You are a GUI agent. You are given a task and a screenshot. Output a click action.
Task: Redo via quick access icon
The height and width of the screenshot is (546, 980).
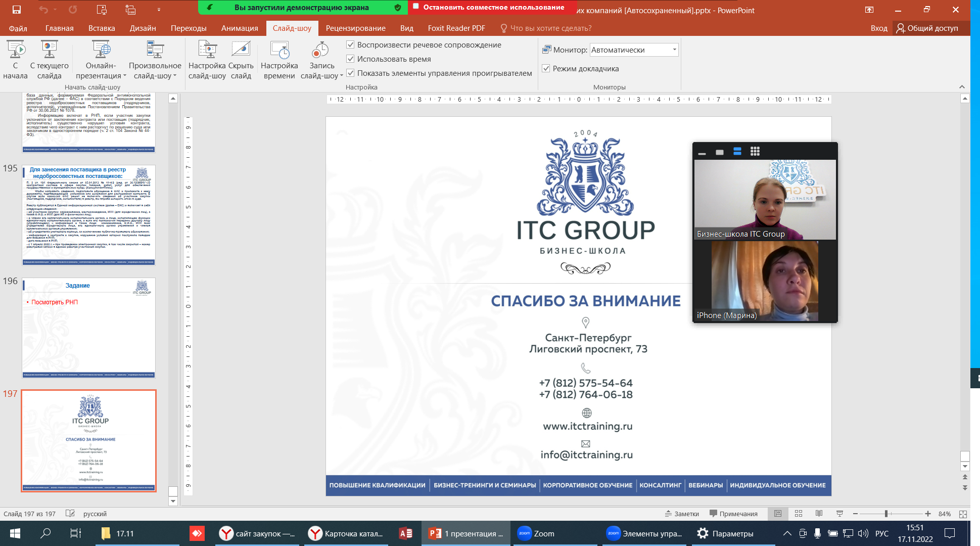pyautogui.click(x=73, y=10)
